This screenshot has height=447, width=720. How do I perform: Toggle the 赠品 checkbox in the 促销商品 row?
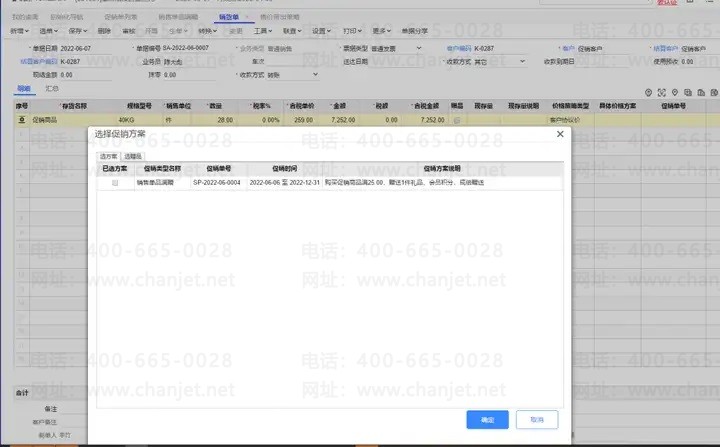coord(457,120)
